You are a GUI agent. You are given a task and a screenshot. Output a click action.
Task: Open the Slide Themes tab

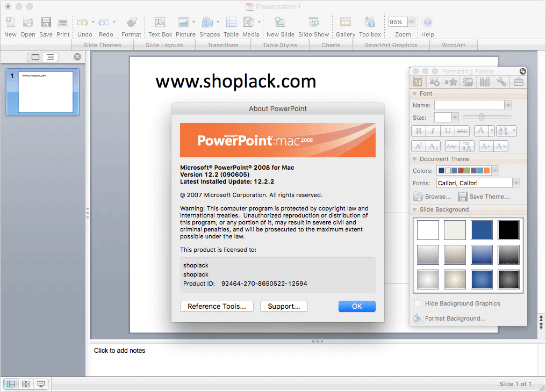tap(102, 45)
